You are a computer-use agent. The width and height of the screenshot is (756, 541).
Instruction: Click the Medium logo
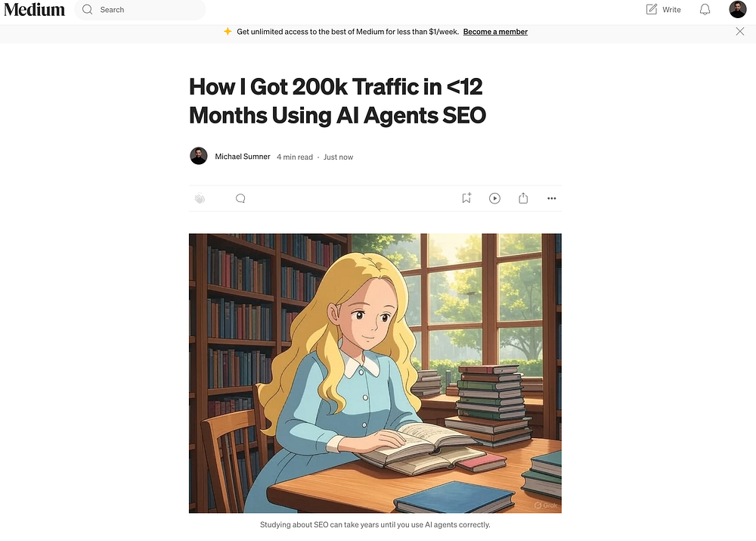tap(34, 10)
